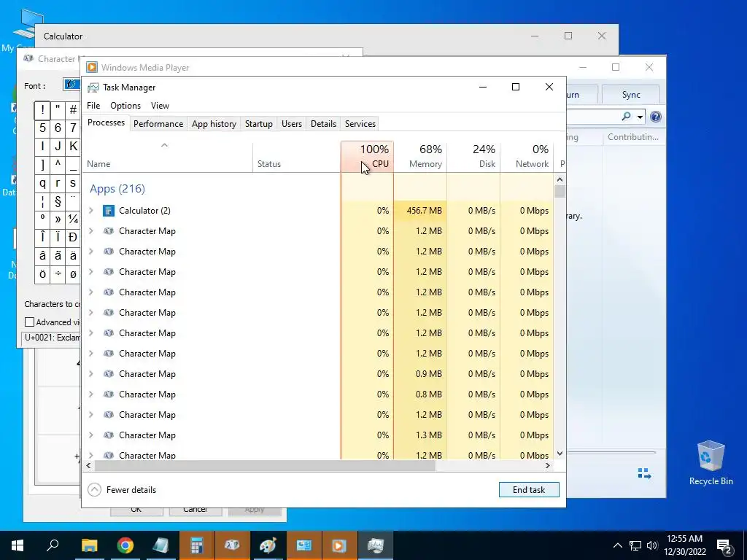Open search options dropdown in Windows Media Player

[x=640, y=117]
